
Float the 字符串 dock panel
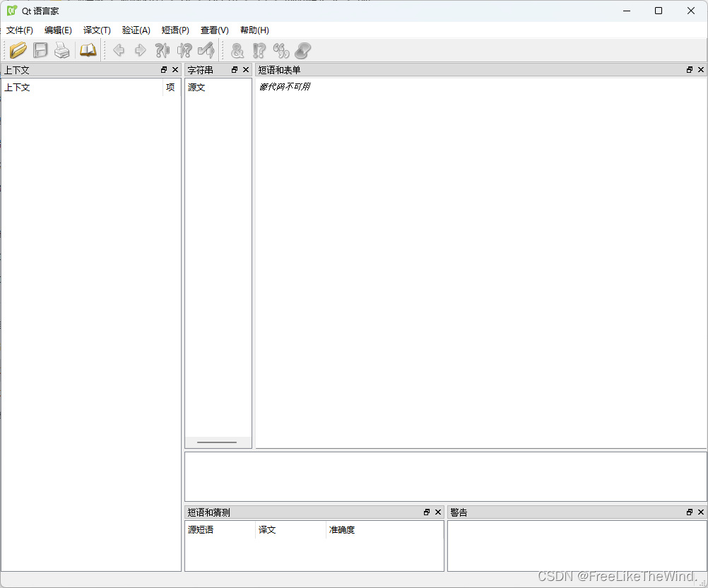point(235,69)
